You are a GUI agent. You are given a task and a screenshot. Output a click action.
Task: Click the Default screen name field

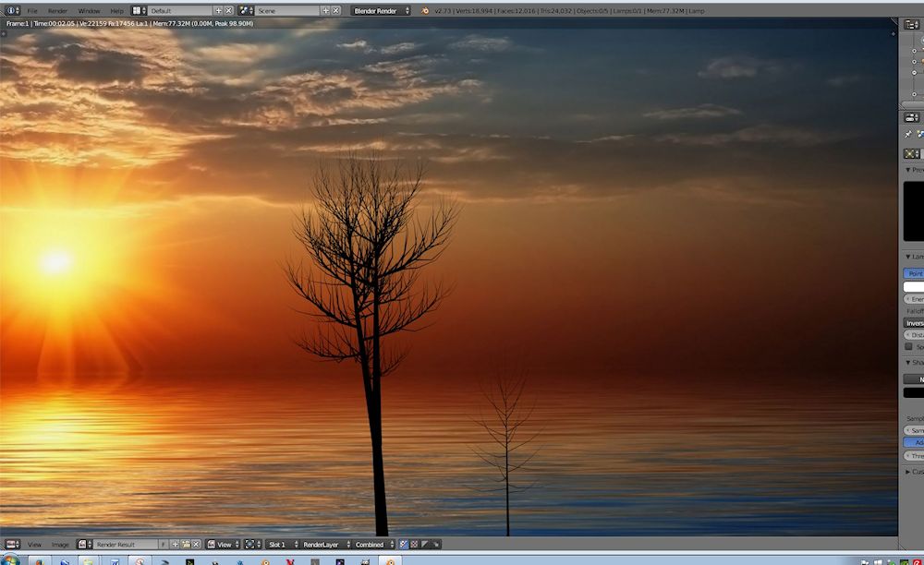[x=180, y=10]
